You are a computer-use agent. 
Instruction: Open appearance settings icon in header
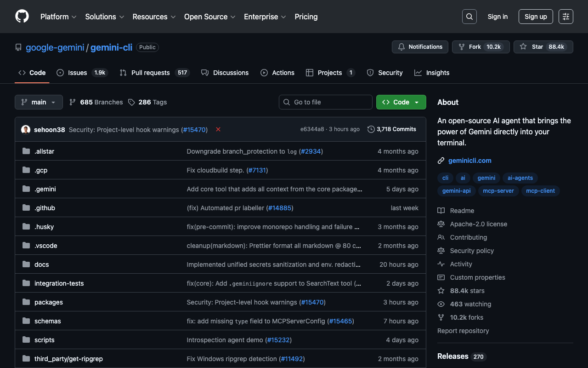pyautogui.click(x=565, y=17)
